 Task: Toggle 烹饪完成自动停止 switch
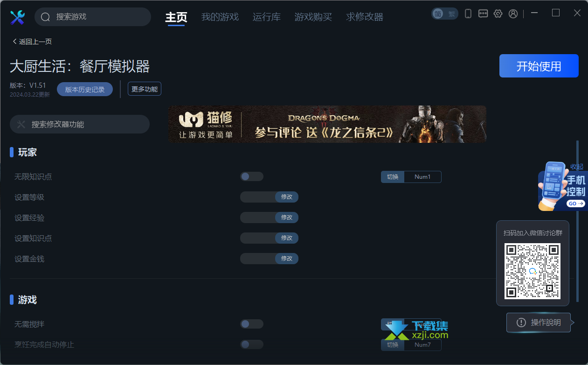252,344
